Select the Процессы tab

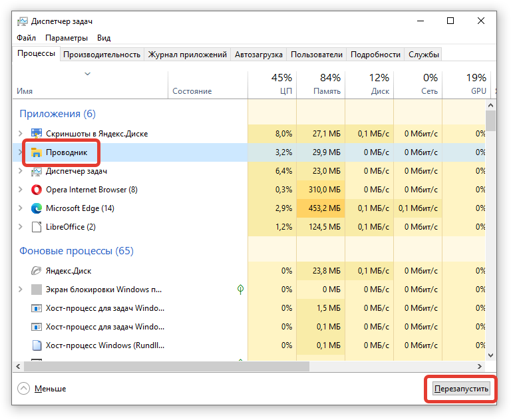coord(36,53)
